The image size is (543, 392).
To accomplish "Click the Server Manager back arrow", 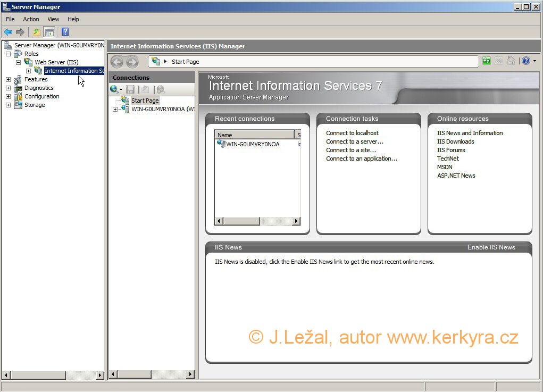I will pos(8,32).
